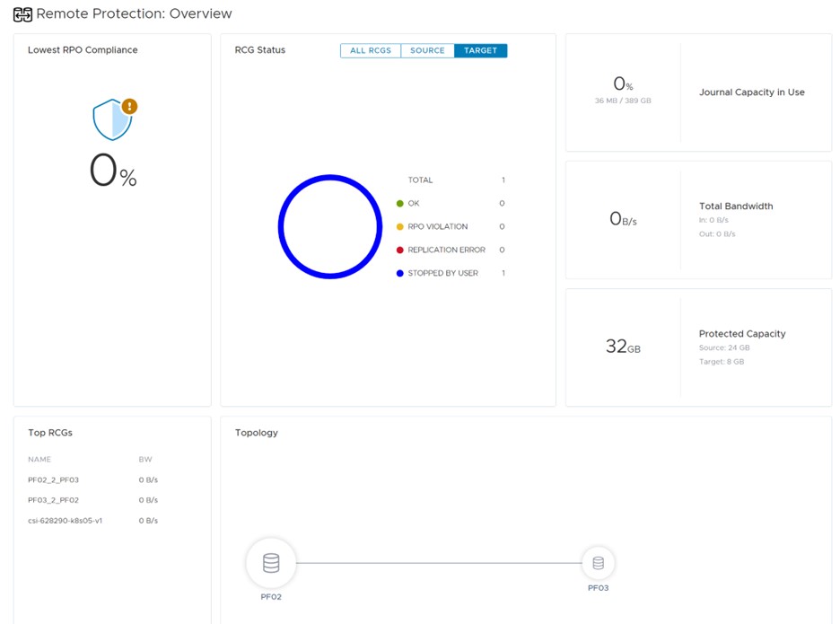Image resolution: width=840 pixels, height=624 pixels.
Task: Switch RCG Status to All RCGs
Action: click(371, 51)
